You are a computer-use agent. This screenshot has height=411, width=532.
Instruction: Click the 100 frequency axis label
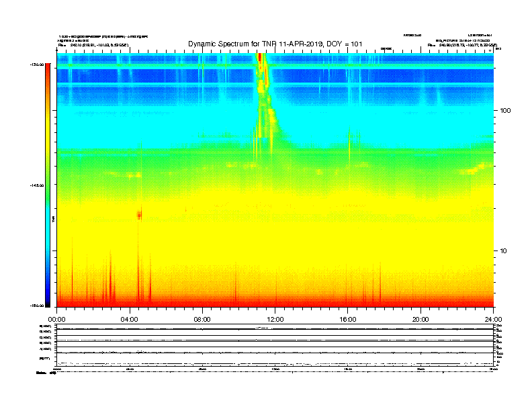coord(505,111)
